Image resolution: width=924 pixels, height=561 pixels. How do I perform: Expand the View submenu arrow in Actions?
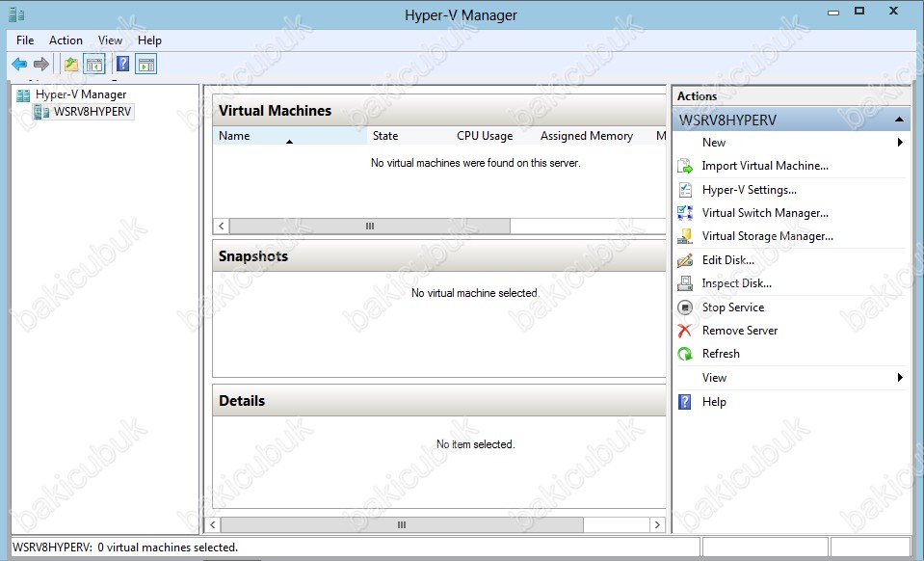pyautogui.click(x=900, y=377)
